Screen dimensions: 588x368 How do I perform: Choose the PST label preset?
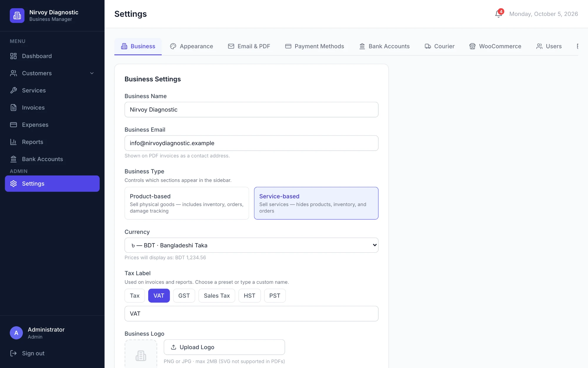click(275, 296)
